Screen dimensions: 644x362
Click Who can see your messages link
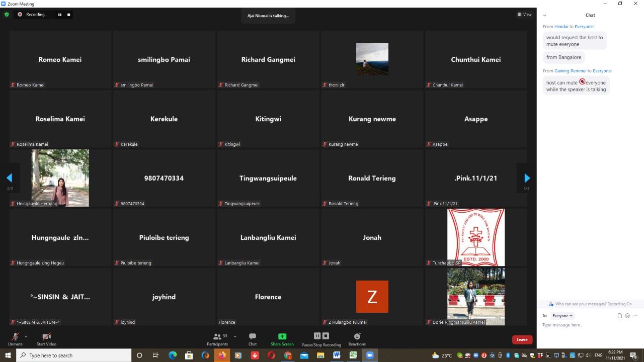click(590, 304)
